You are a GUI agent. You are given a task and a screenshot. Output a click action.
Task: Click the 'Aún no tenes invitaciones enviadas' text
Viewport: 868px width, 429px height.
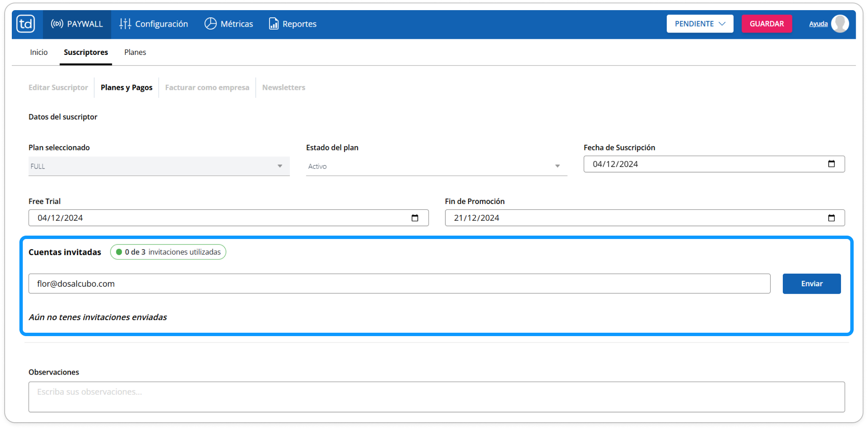98,317
